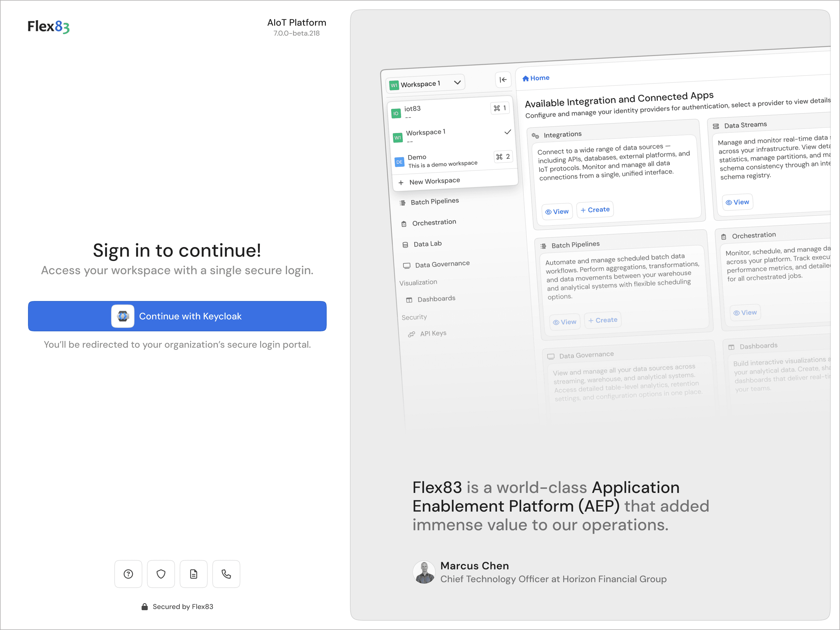This screenshot has width=840, height=630.
Task: Click the sidebar collapse arrow icon
Action: click(x=503, y=79)
